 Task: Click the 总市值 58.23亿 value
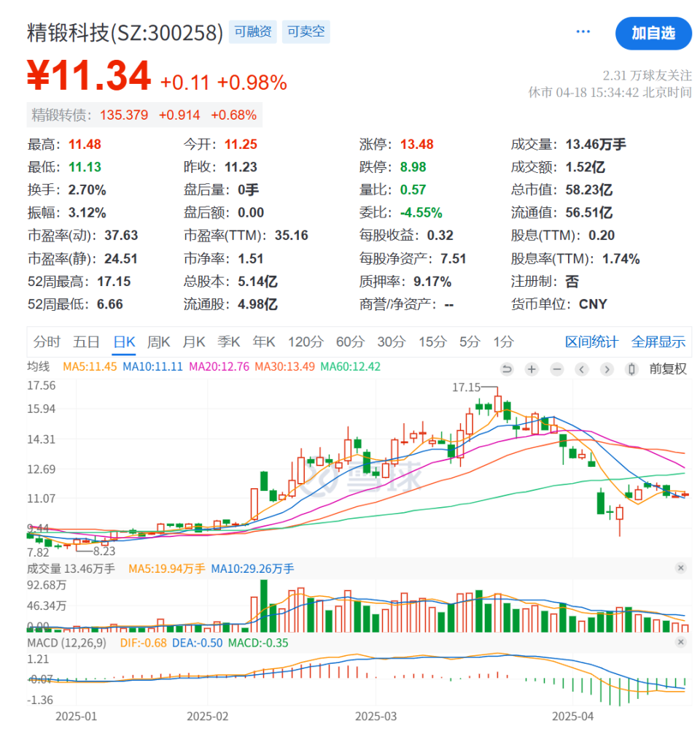pos(588,190)
